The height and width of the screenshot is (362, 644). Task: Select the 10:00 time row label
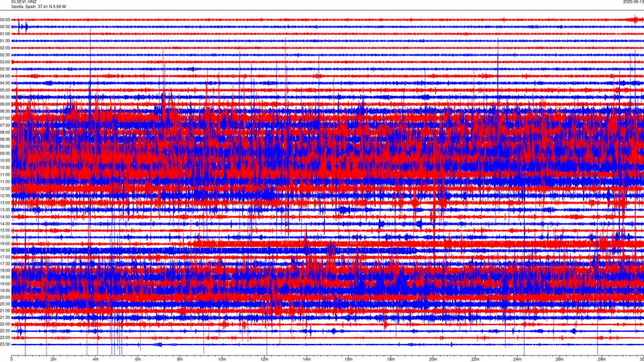coord(5,160)
